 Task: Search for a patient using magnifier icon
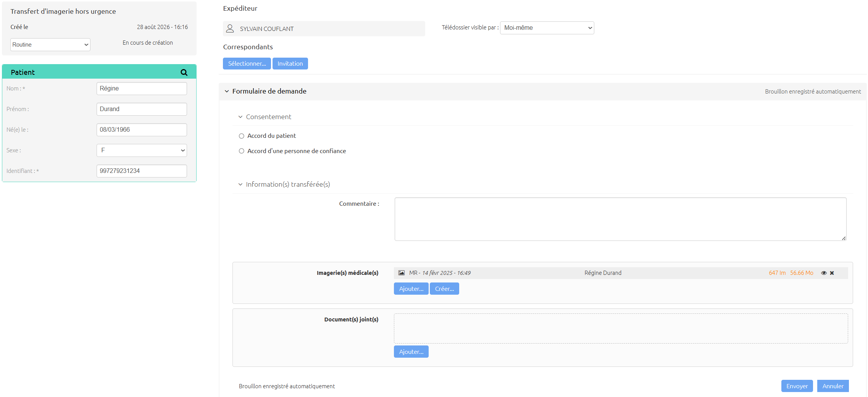(184, 72)
